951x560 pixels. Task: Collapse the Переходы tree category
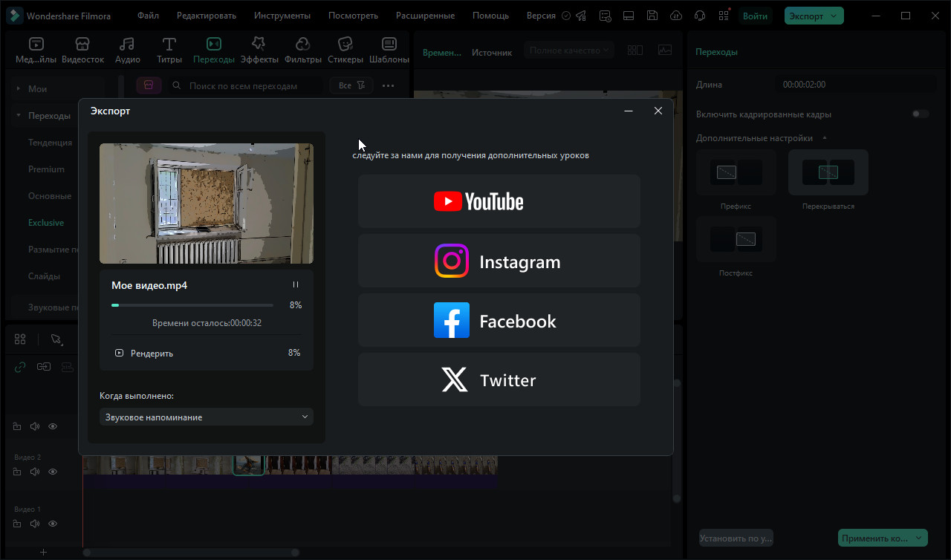[18, 116]
